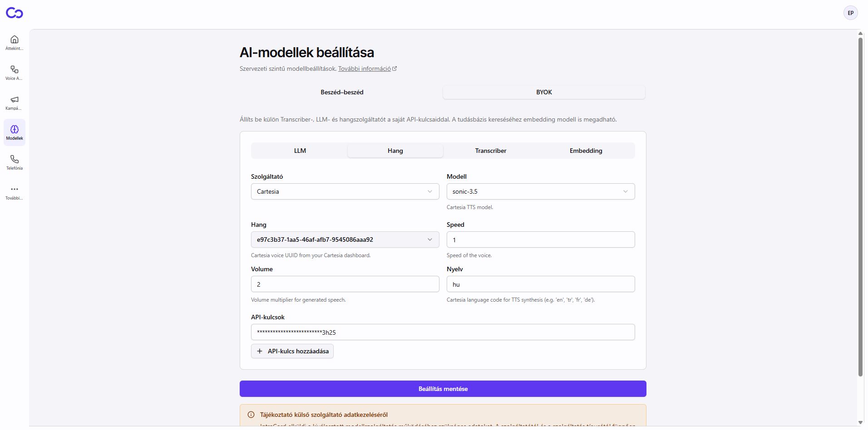Select the Modellek brain icon
868x430 pixels.
click(x=15, y=129)
